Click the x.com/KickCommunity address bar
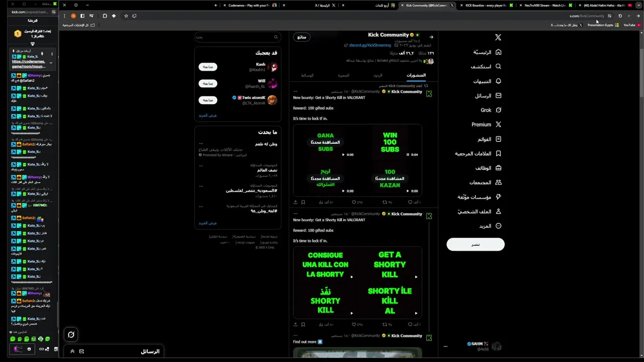This screenshot has width=644, height=362. 587,16
